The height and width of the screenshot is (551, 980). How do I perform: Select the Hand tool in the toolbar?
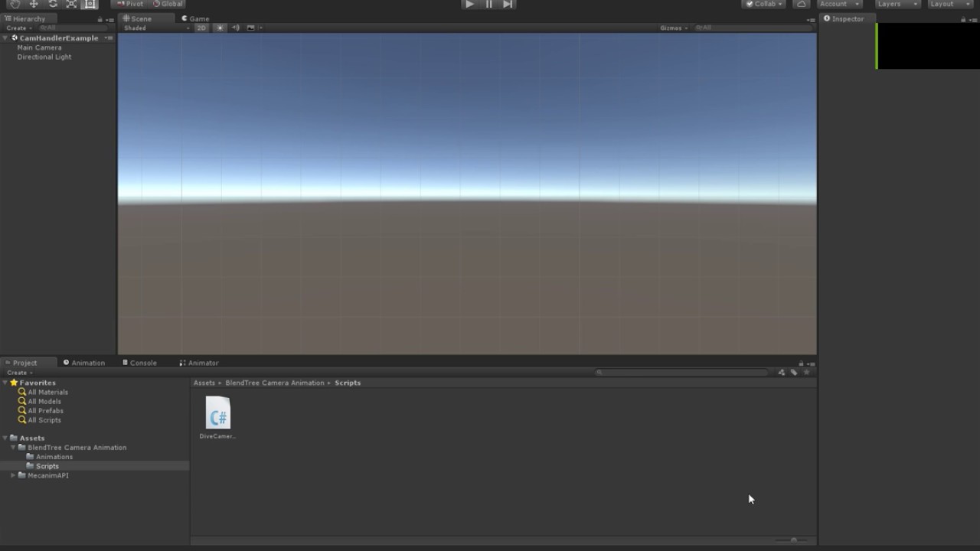14,4
